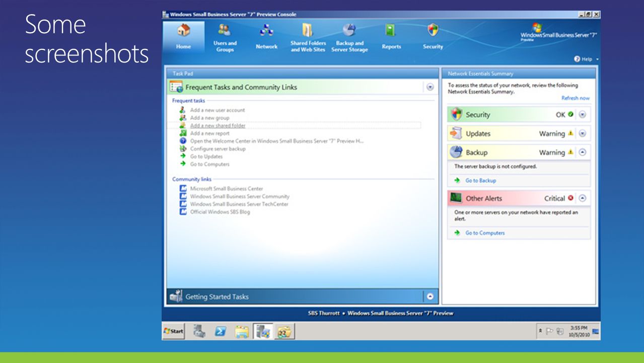Click Add a new group icon
Screen dimensions: 644x363
[183, 117]
